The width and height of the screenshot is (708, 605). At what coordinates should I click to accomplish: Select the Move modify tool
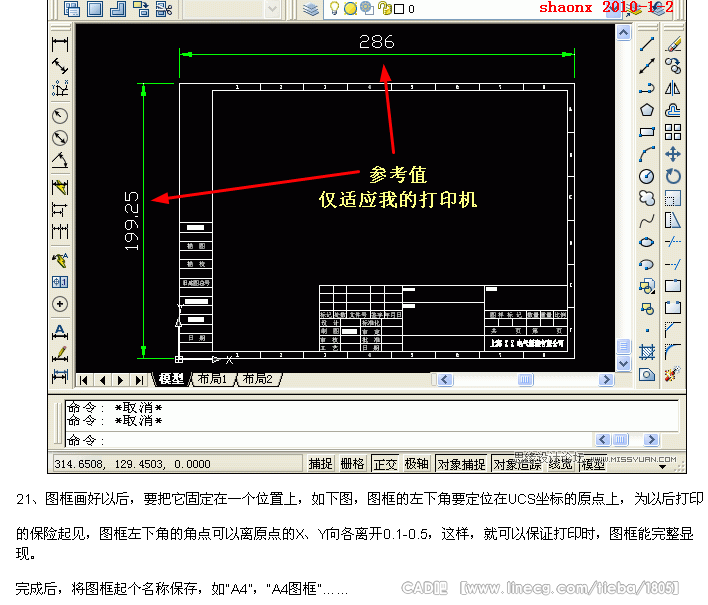point(673,154)
